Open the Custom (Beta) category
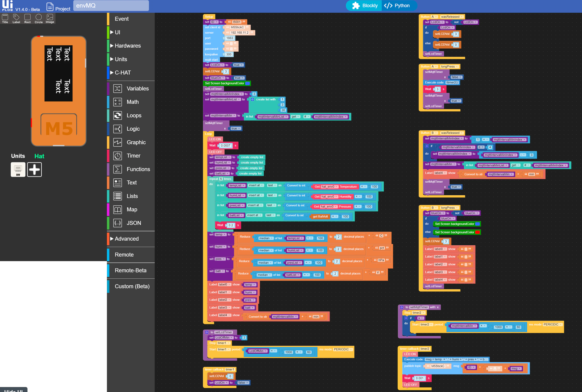 coord(131,286)
